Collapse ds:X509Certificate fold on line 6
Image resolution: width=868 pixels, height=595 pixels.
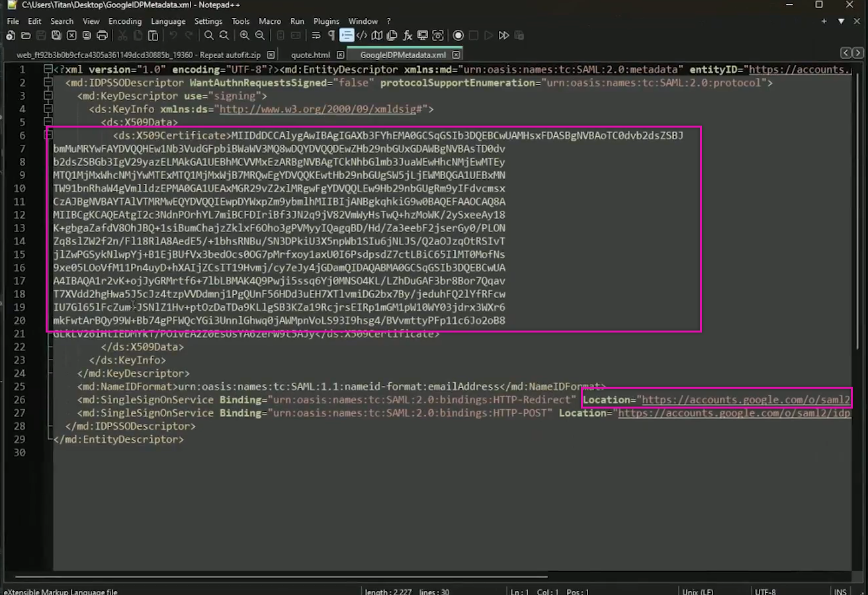pos(48,136)
